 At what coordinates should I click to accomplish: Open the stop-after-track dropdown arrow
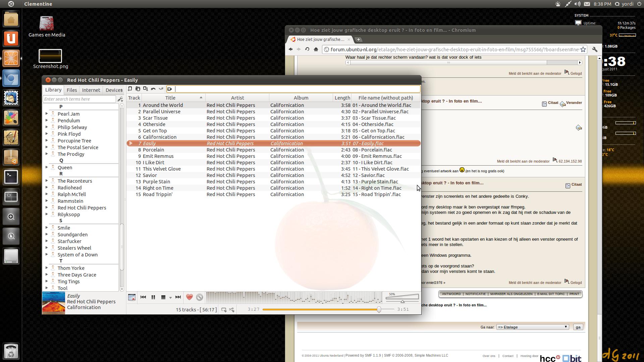(170, 298)
